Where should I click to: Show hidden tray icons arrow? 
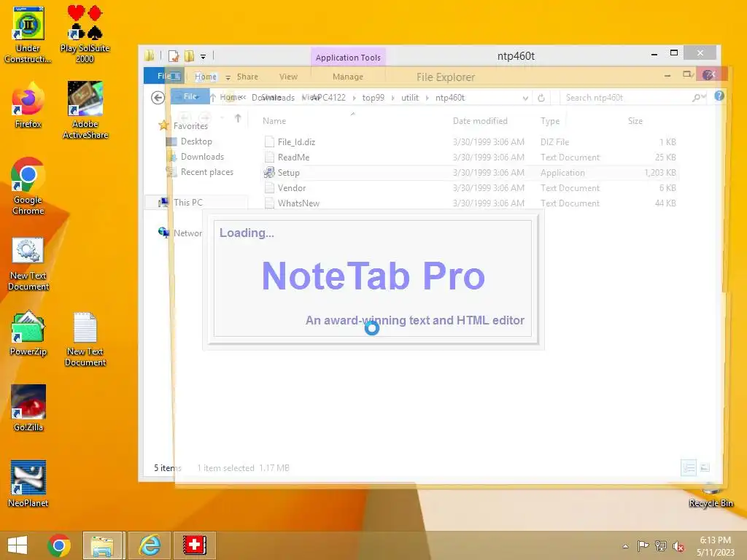[x=625, y=546]
